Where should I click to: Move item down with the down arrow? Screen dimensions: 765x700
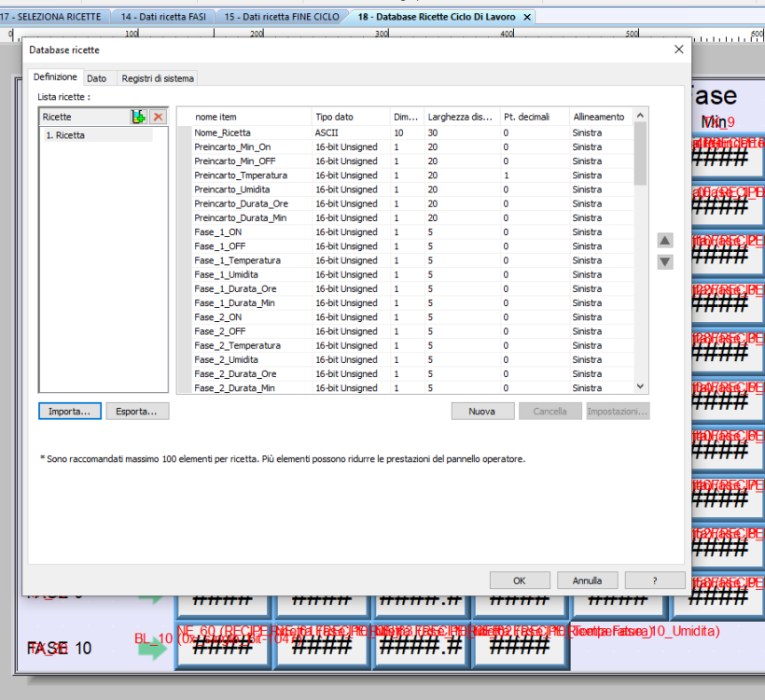pyautogui.click(x=665, y=262)
